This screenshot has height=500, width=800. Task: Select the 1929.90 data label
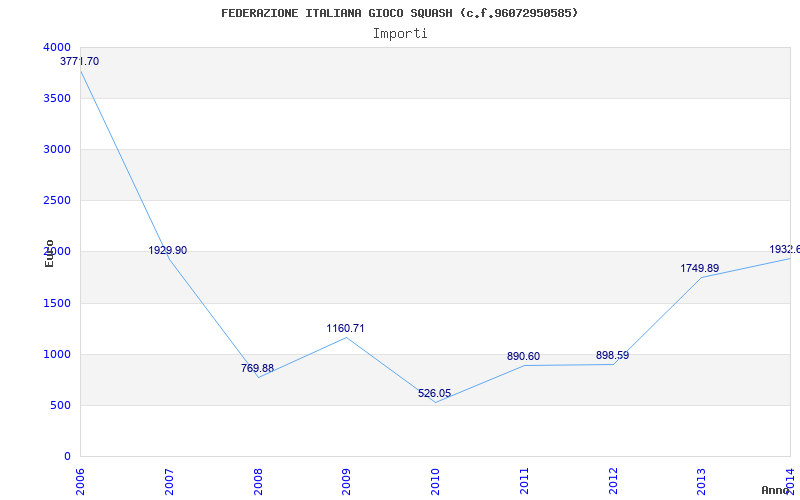pyautogui.click(x=168, y=251)
